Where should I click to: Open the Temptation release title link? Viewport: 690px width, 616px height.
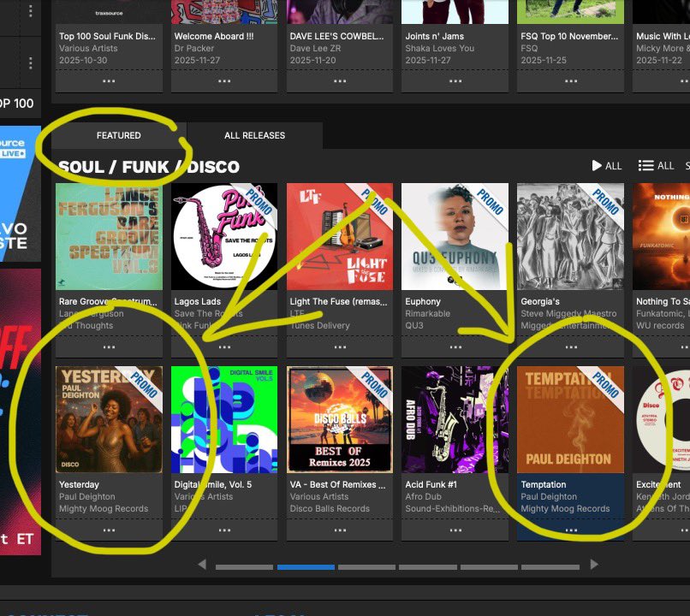tap(544, 484)
